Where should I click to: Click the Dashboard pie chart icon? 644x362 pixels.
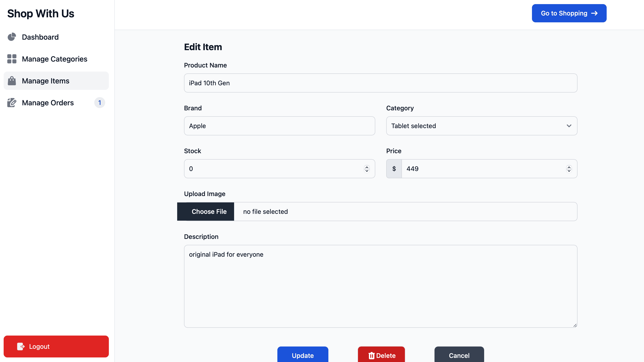tap(12, 37)
